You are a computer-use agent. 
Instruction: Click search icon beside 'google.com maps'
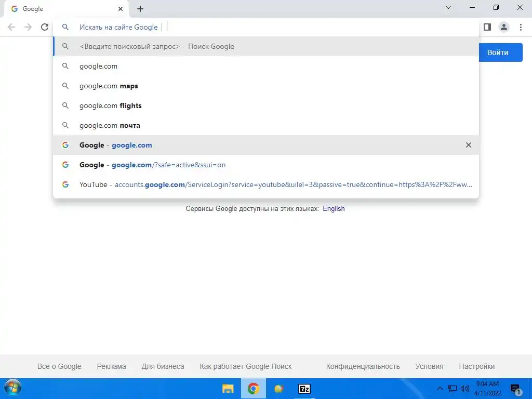tap(65, 86)
